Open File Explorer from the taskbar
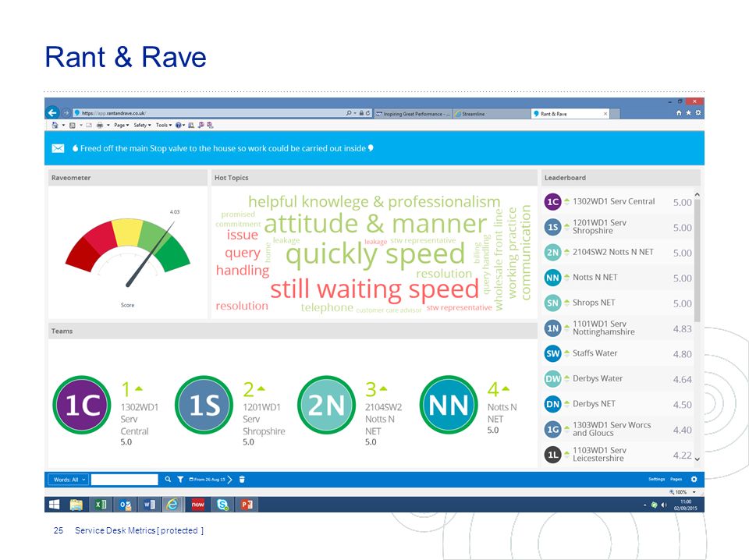This screenshot has width=749, height=560. click(x=76, y=505)
